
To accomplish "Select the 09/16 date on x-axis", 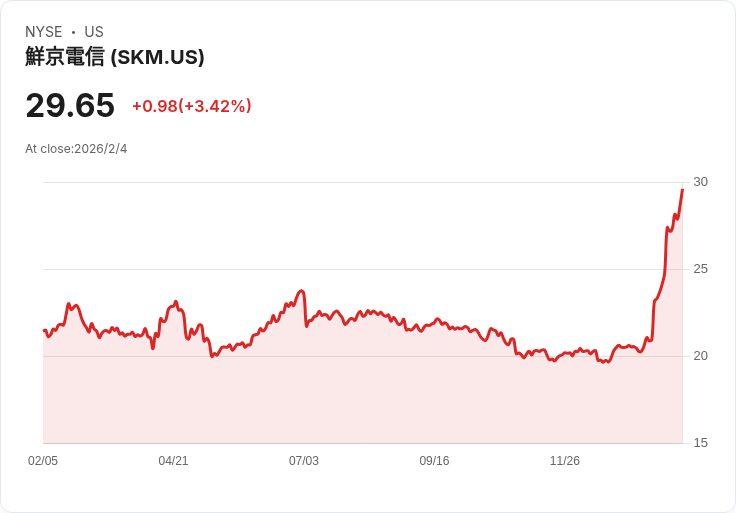I will (434, 461).
